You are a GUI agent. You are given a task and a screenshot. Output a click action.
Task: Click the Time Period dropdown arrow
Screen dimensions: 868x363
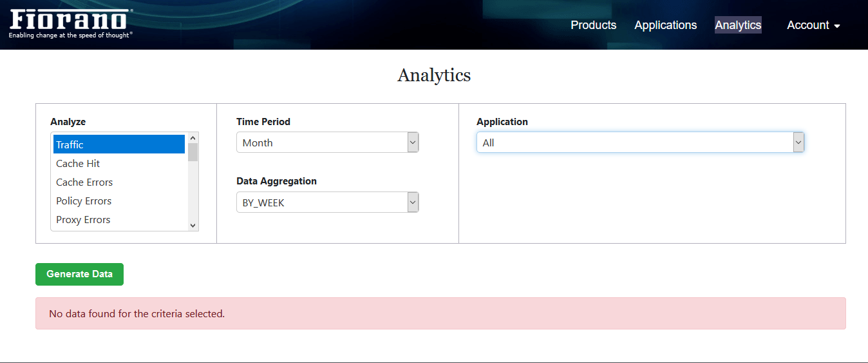(413, 142)
